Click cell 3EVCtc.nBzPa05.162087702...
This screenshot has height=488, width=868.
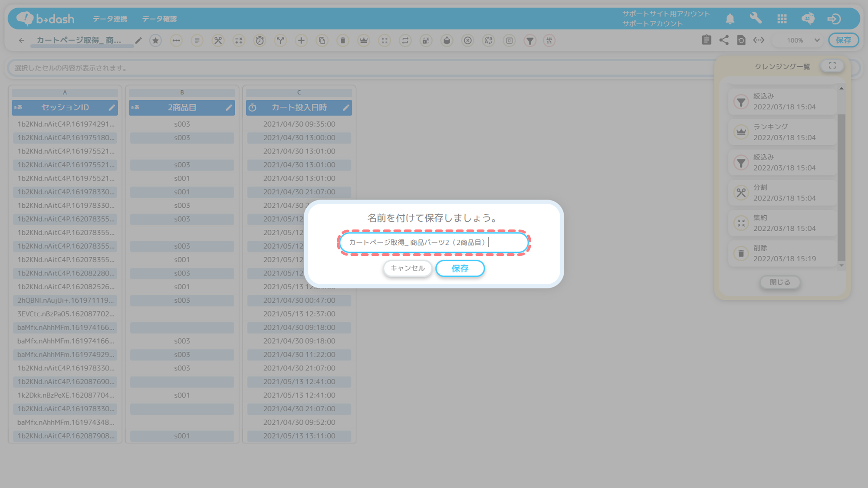[65, 314]
